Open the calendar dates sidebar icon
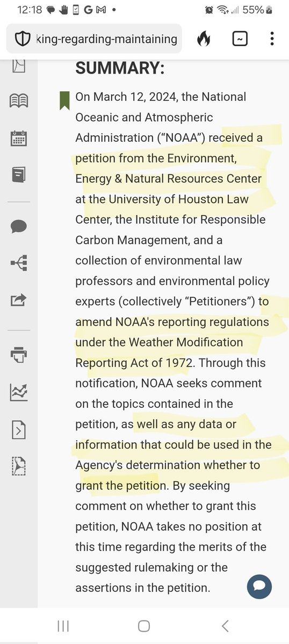The width and height of the screenshot is (289, 644). pos(19,137)
